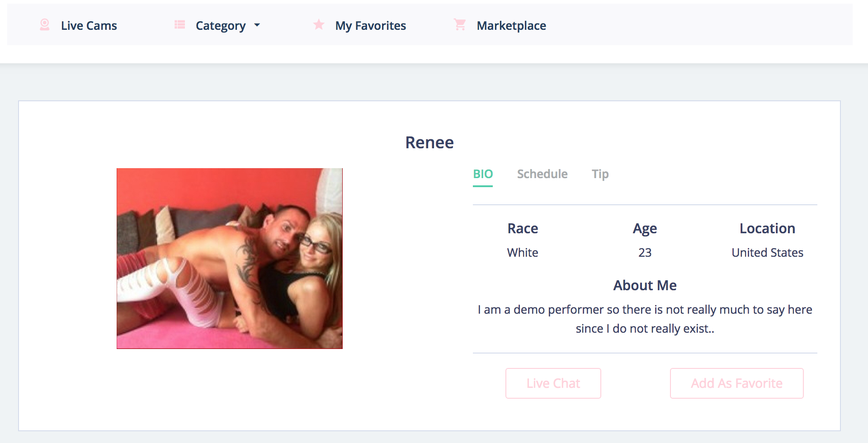Select the Tip tab
Image resolution: width=868 pixels, height=443 pixels.
click(x=600, y=174)
